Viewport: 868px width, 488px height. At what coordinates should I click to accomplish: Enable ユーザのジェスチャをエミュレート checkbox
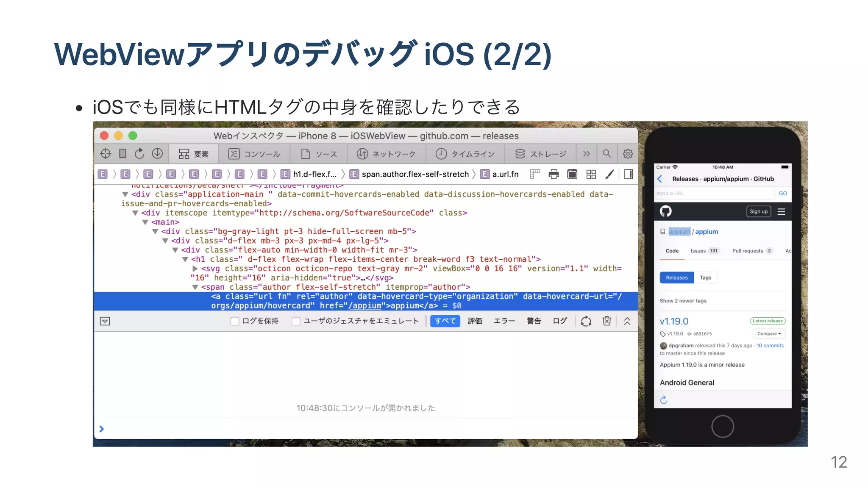296,321
